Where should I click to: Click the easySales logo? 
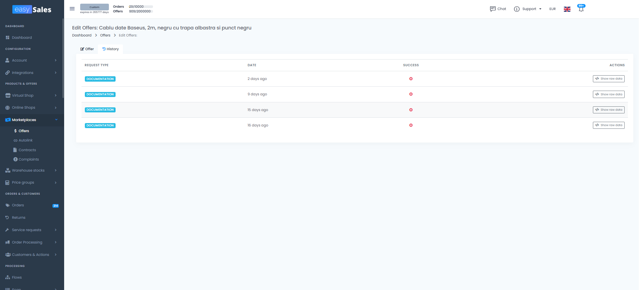pyautogui.click(x=32, y=9)
